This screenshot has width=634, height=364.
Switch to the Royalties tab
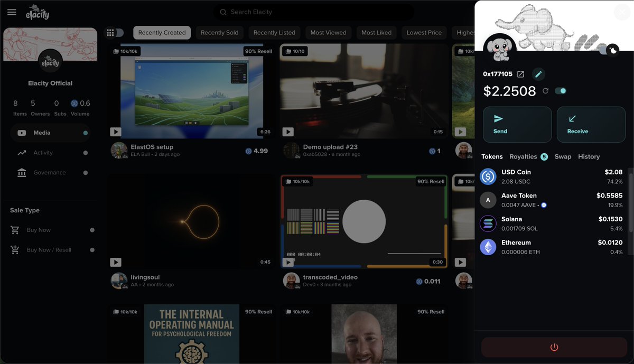[x=528, y=157]
